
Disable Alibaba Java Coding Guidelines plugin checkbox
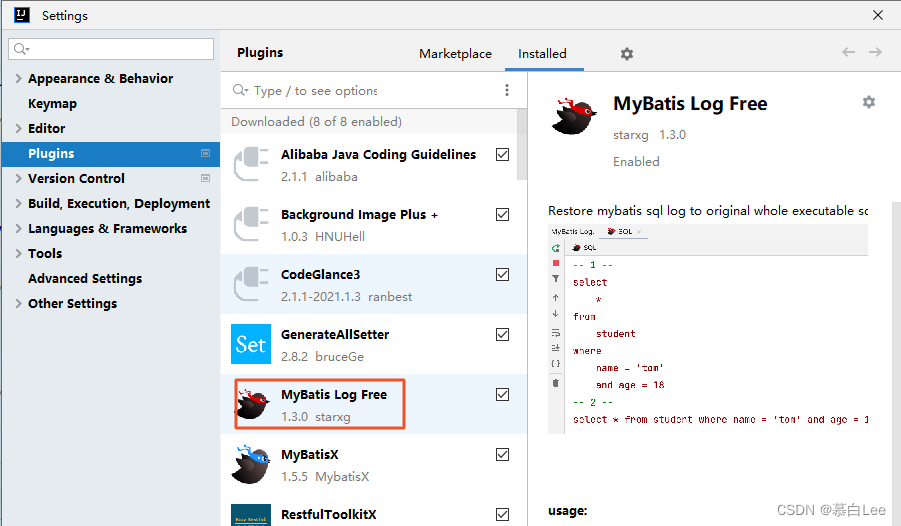click(x=502, y=155)
